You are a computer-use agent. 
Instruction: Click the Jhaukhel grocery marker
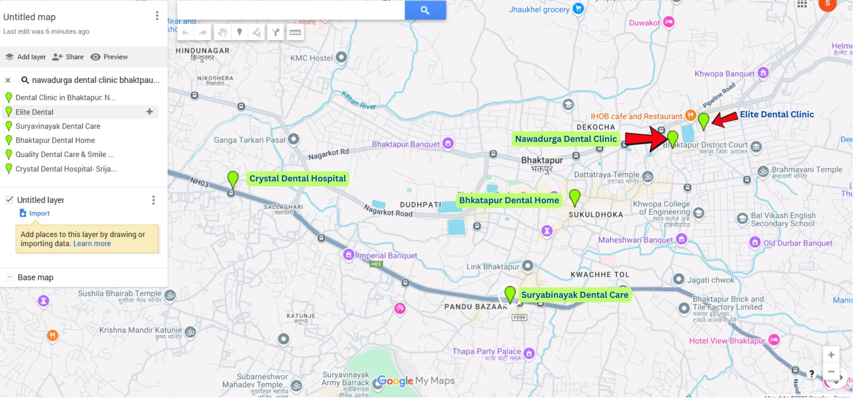click(x=578, y=8)
